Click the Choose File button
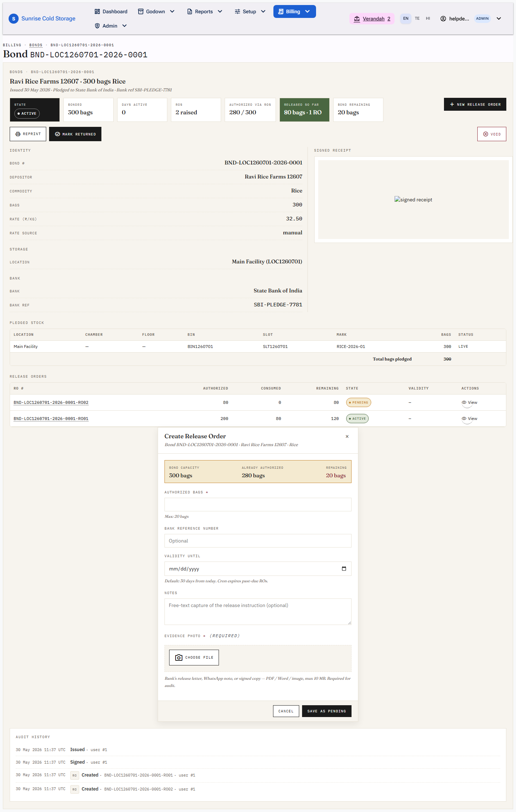 tap(194, 658)
